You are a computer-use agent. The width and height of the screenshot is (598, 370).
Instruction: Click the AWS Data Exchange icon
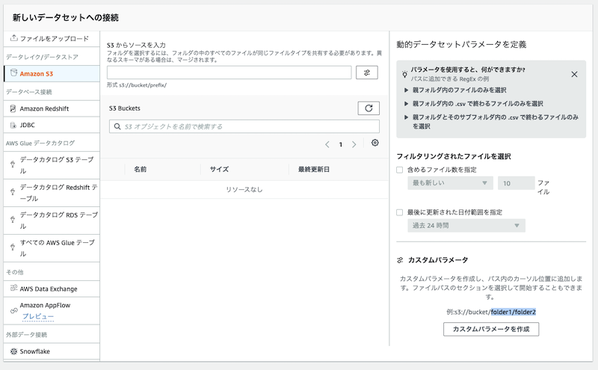(14, 288)
